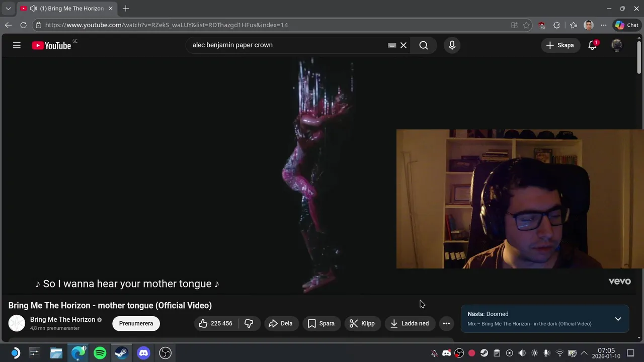Open the split screen icon in address bar
Screen dimensions: 644x362
514,25
